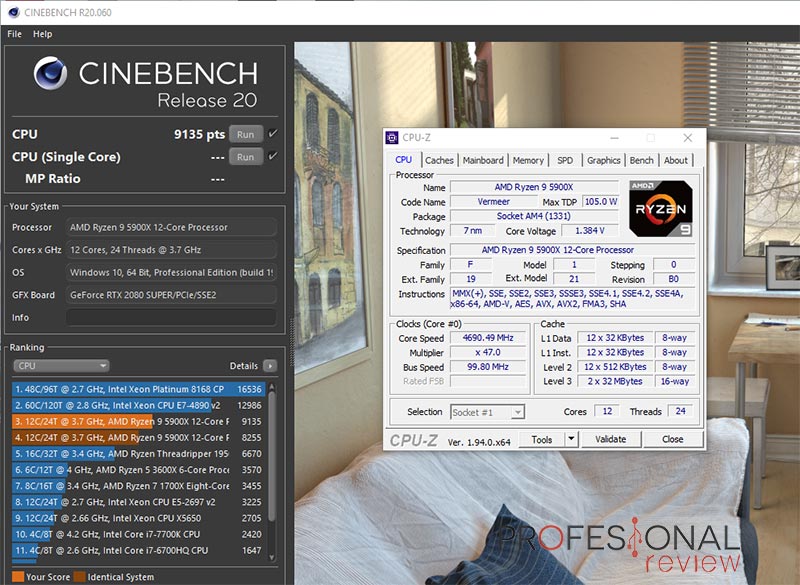This screenshot has width=800, height=585.
Task: Click the Processor field in Your System
Action: click(171, 227)
